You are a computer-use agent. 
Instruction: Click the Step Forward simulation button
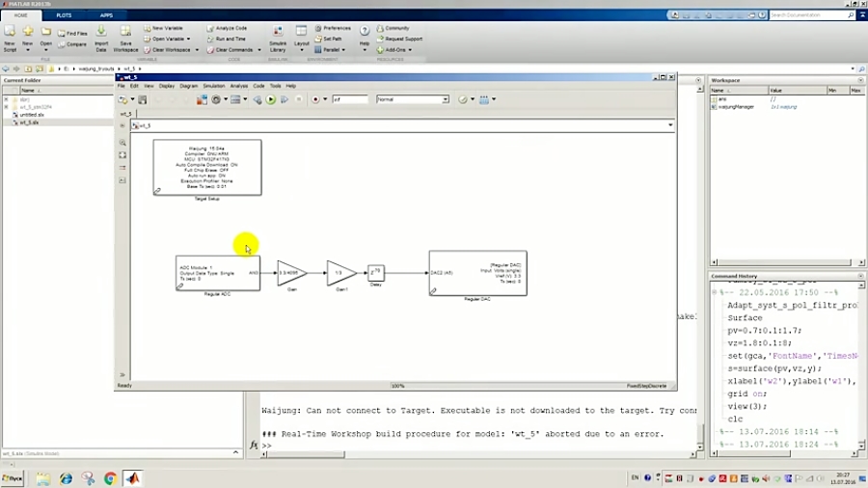(x=284, y=99)
